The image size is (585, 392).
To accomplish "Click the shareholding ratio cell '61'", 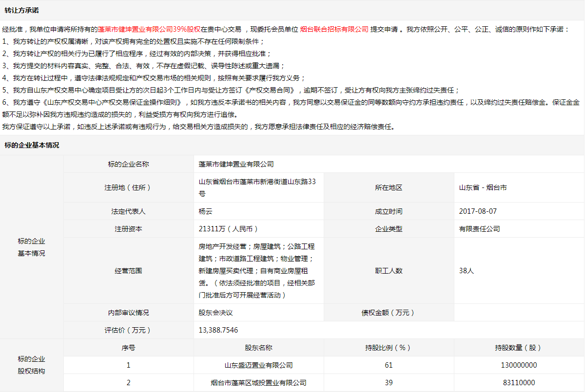I will tap(389, 365).
